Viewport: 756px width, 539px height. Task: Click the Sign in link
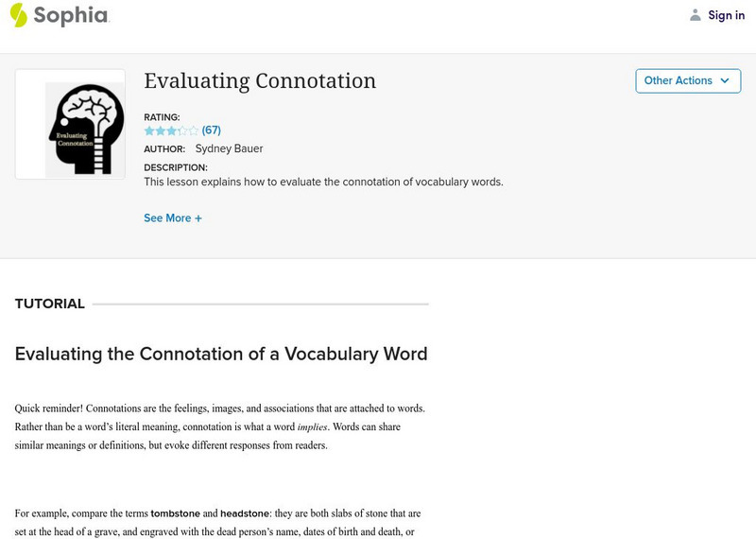click(x=726, y=15)
